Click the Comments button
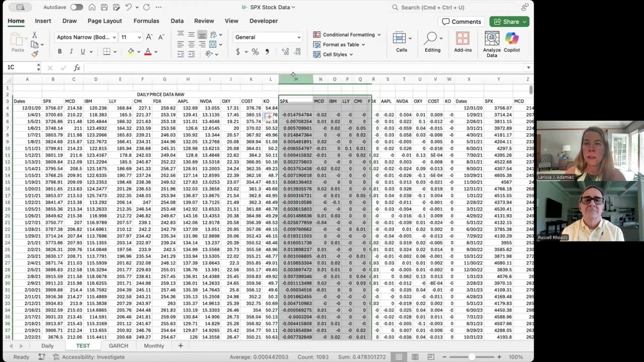This screenshot has width=644, height=362. [x=461, y=22]
